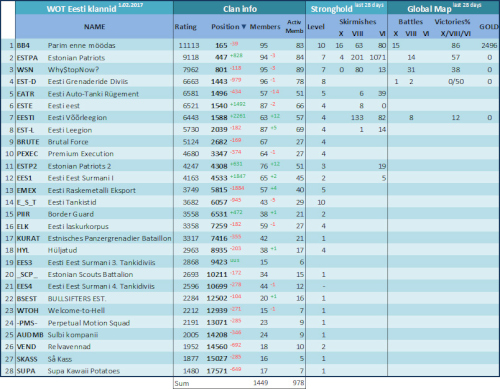The image size is (500, 389).
Task: Click the Position column sort arrow
Action: 244,27
